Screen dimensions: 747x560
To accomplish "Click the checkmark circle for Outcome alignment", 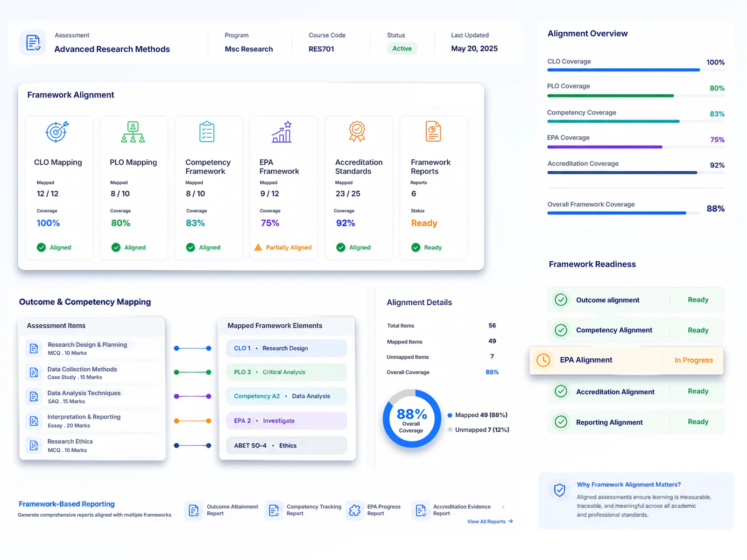I will tap(561, 300).
